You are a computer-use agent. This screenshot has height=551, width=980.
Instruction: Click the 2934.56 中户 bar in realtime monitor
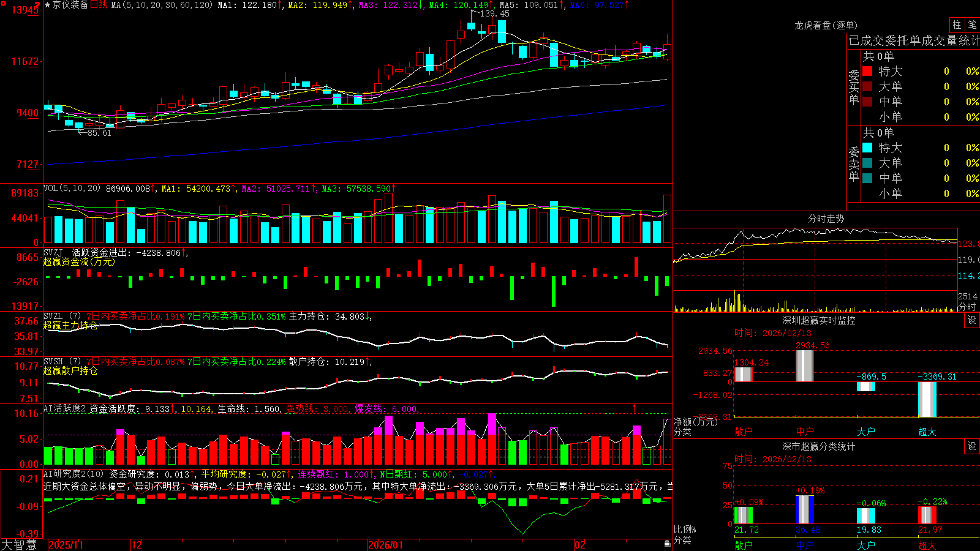click(805, 366)
